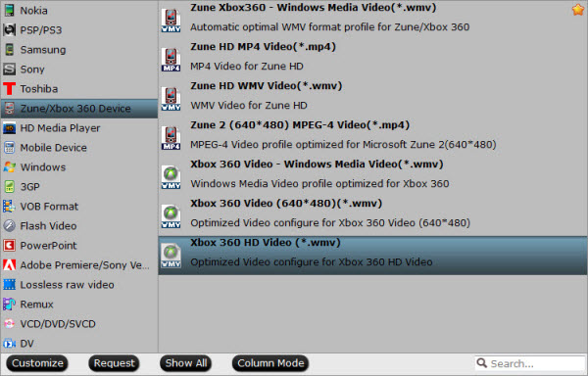Click the Zune HD MP4 profile icon
Image resolution: width=588 pixels, height=376 pixels.
point(171,60)
